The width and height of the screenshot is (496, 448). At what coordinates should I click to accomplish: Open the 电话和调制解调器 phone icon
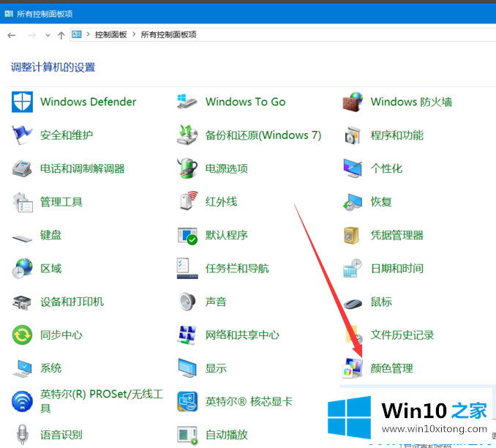click(x=22, y=168)
